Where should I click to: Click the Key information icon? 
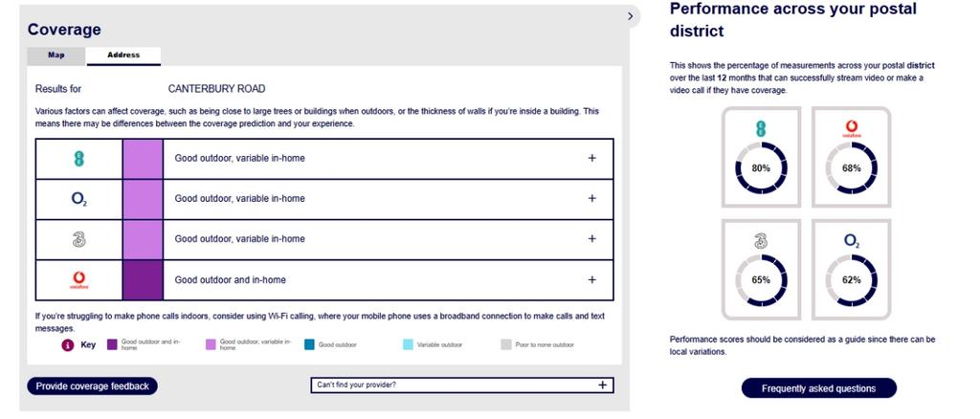pyautogui.click(x=68, y=344)
